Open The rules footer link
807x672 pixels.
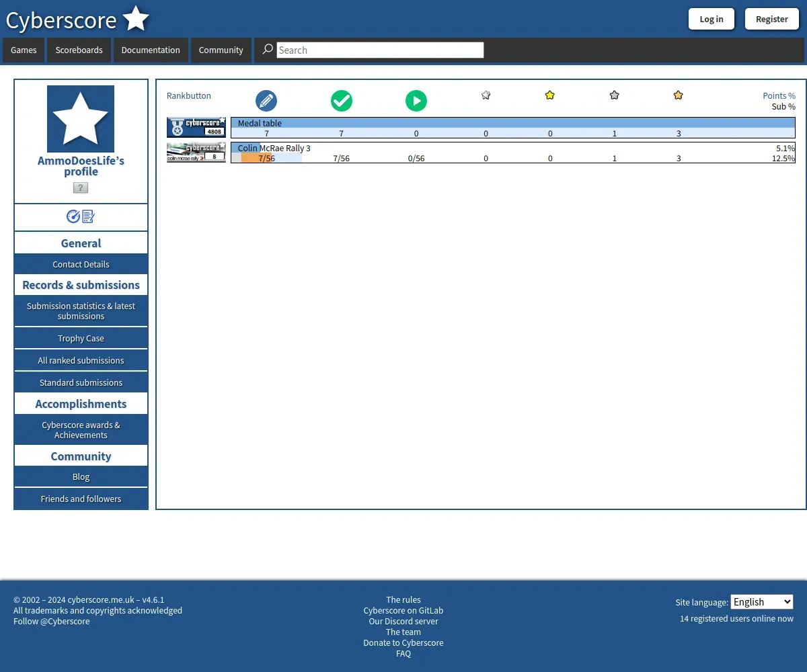[403, 599]
